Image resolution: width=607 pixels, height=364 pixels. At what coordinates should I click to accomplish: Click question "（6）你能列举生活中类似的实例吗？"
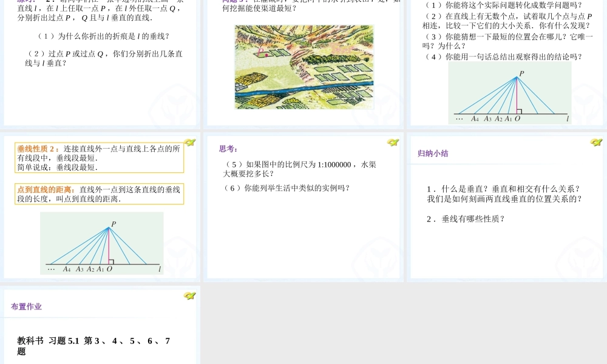click(x=287, y=189)
